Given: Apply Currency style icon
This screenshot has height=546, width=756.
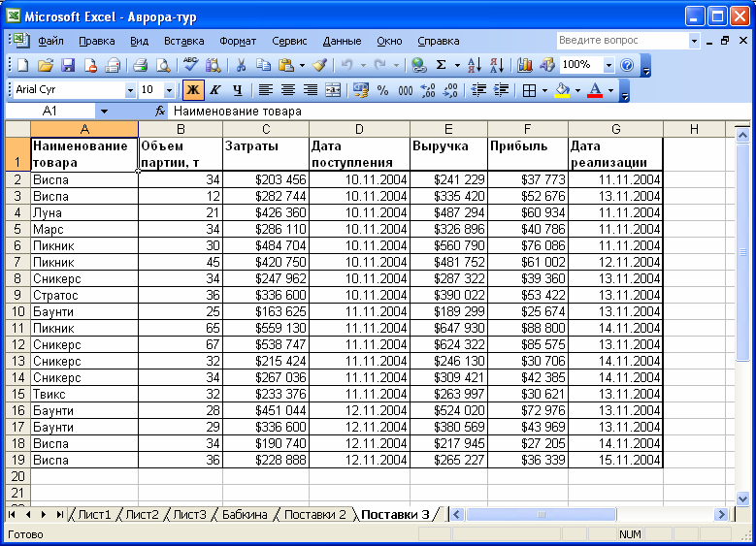Looking at the screenshot, I should tap(360, 90).
